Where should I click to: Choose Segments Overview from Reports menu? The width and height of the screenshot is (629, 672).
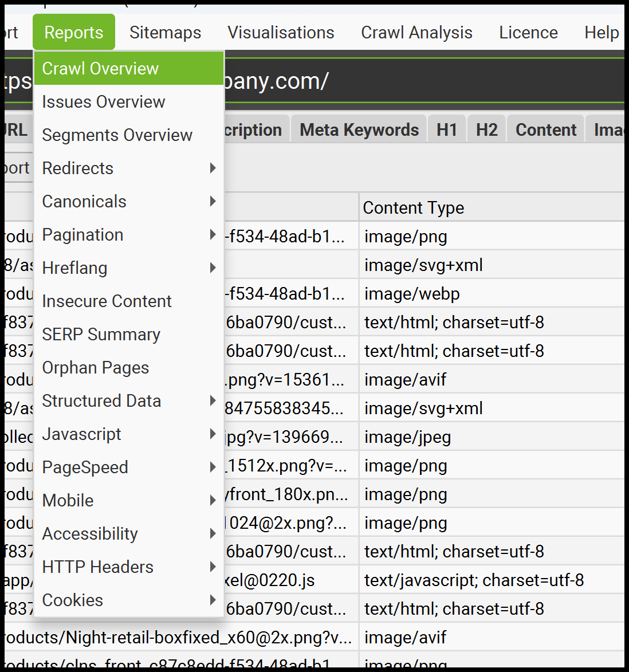coord(129,135)
